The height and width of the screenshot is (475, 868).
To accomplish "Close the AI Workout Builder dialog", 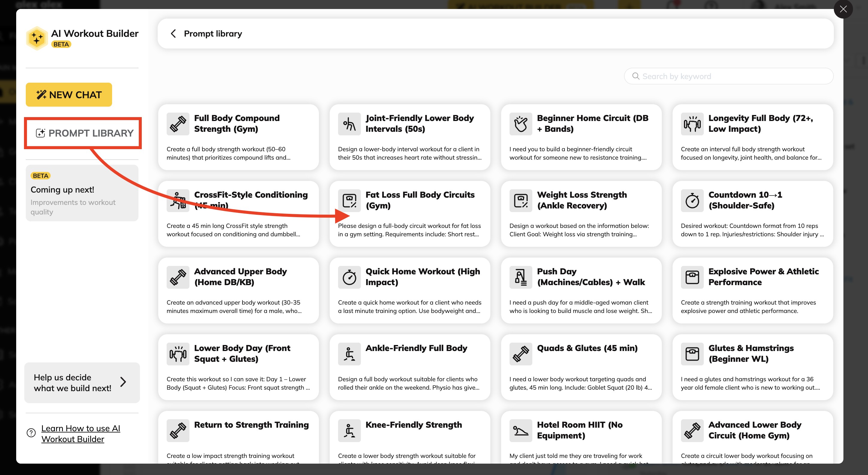I will (x=843, y=9).
